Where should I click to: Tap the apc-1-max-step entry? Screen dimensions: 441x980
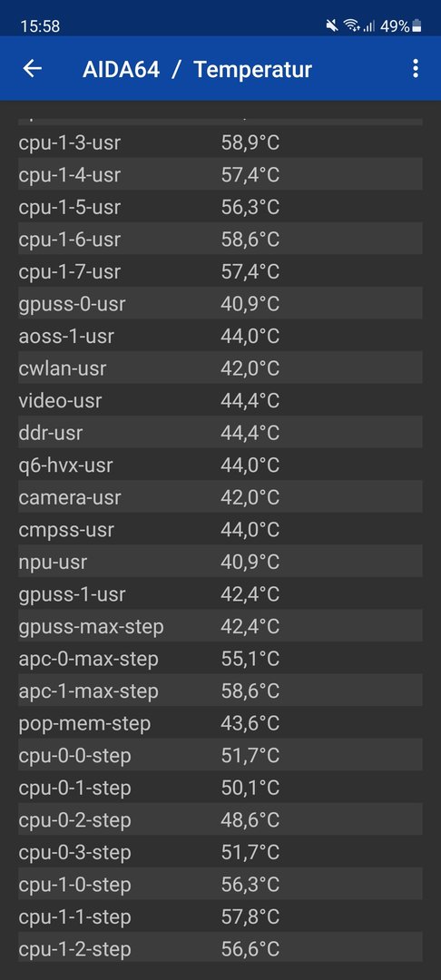(220, 691)
